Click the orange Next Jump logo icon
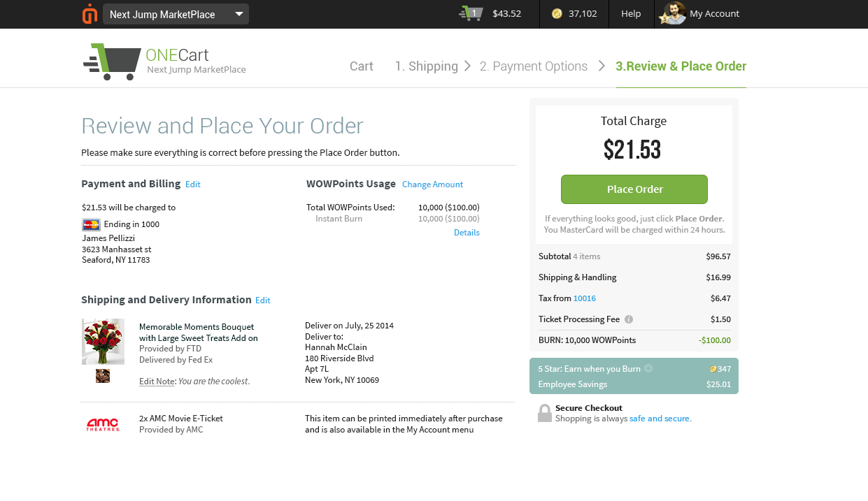 [x=90, y=14]
